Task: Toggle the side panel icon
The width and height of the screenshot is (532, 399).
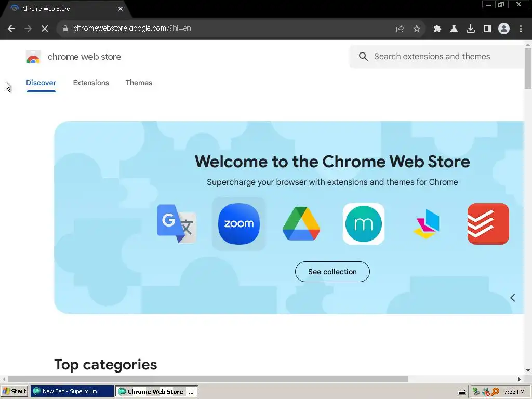Action: [487, 29]
